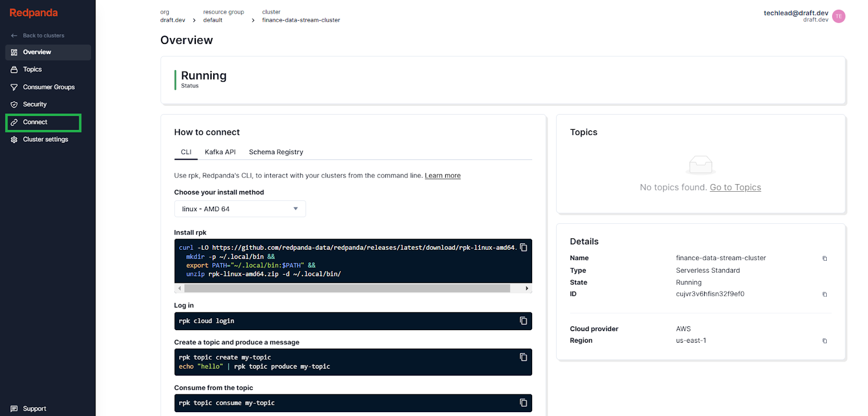Click the Back to clusters text
Image resolution: width=868 pixels, height=416 pixels.
pos(43,36)
